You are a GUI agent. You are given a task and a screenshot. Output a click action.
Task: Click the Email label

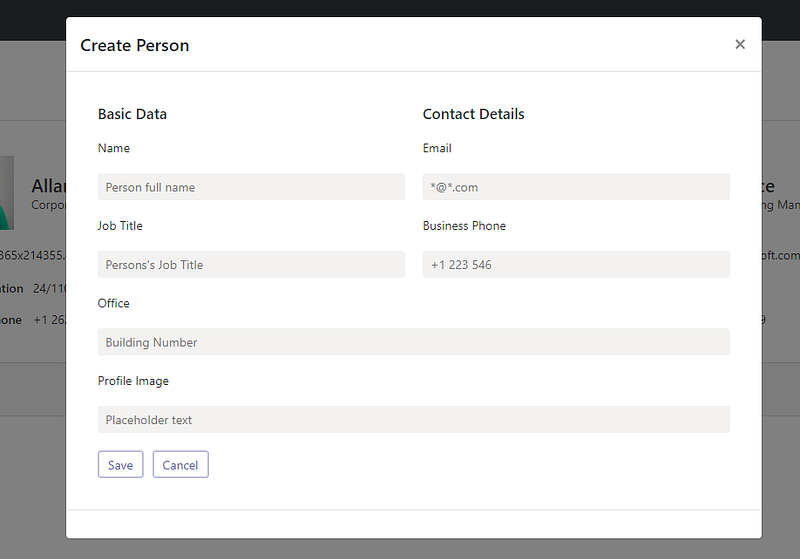(x=437, y=148)
